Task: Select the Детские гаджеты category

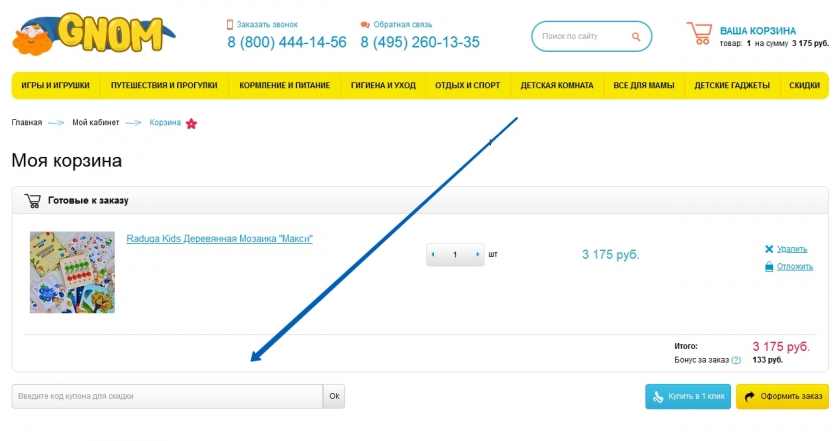Action: 732,86
